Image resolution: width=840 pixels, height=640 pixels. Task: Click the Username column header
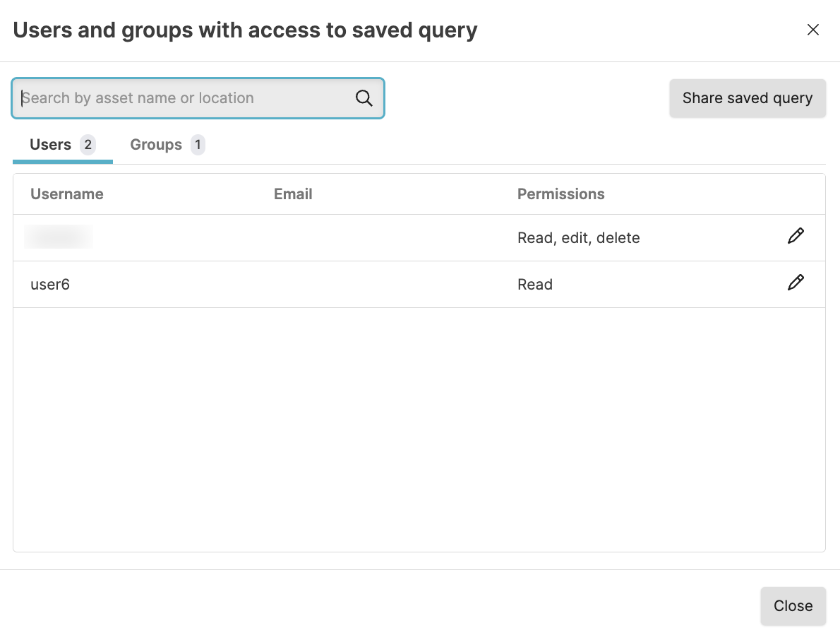(x=67, y=194)
